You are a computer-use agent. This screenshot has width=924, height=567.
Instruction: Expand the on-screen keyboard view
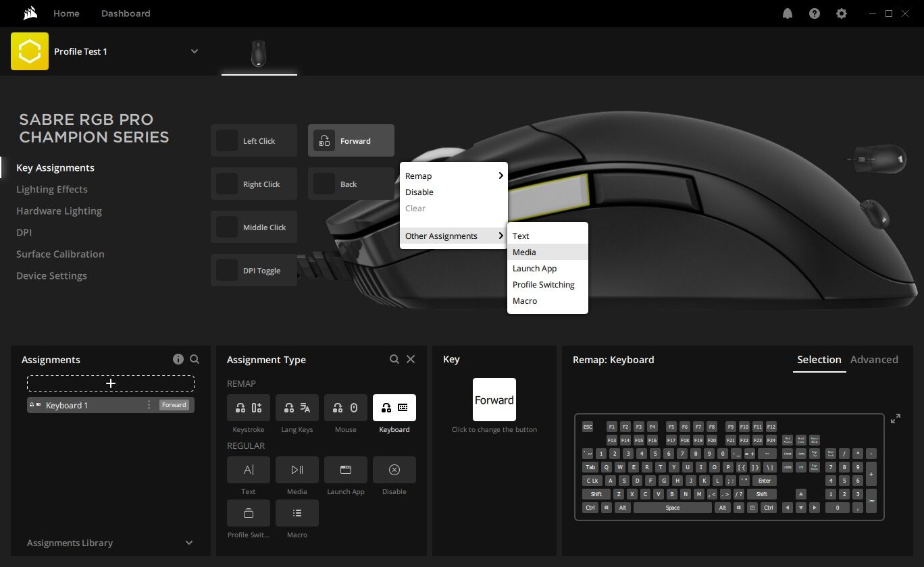tap(896, 418)
